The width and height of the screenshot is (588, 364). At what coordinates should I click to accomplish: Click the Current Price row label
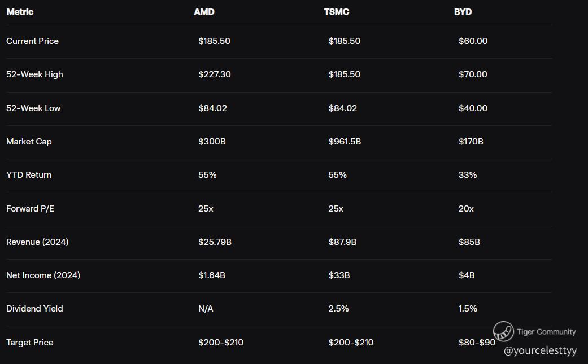32,41
